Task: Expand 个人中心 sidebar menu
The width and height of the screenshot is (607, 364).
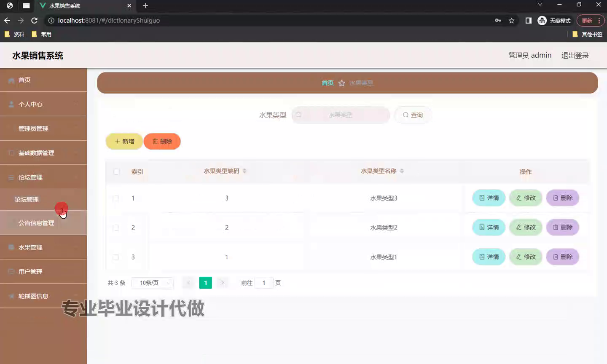Action: tap(43, 104)
